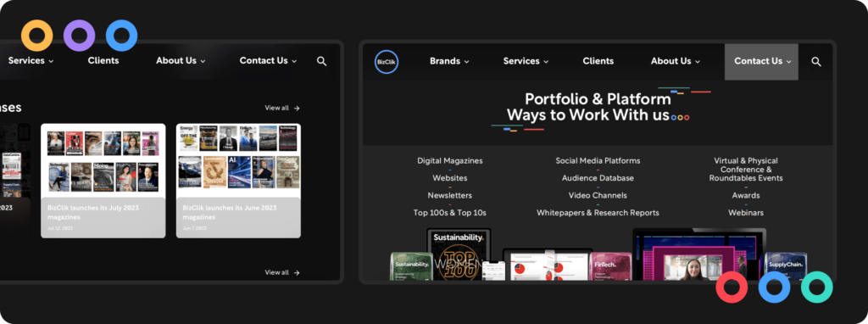Expand Services chevron in left window

click(51, 61)
